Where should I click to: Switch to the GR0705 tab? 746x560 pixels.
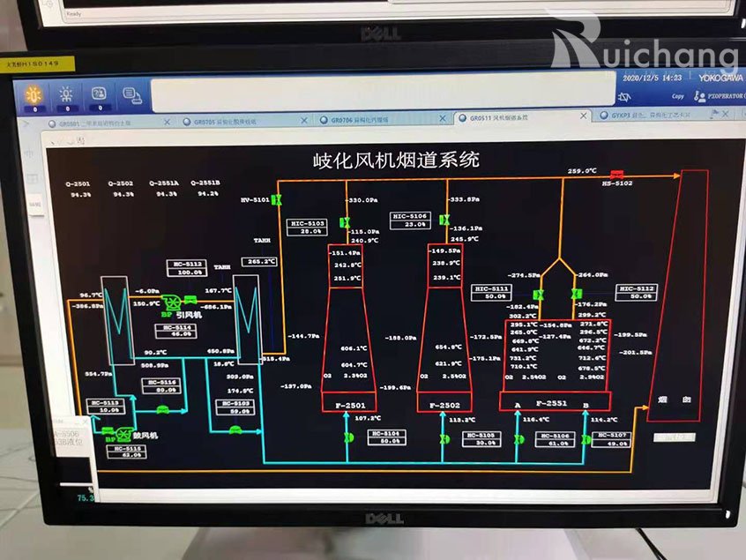pos(216,118)
